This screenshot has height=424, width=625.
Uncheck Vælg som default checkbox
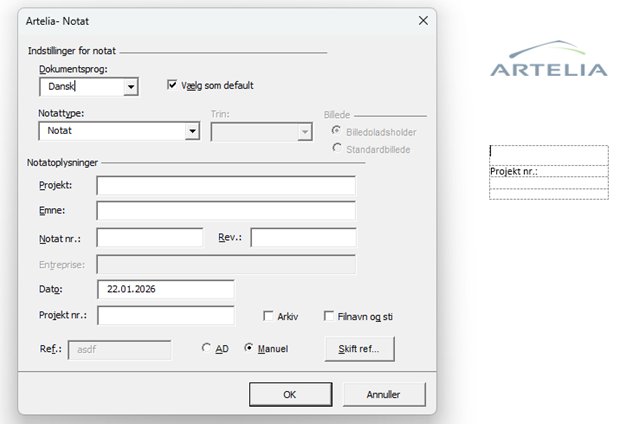[172, 85]
